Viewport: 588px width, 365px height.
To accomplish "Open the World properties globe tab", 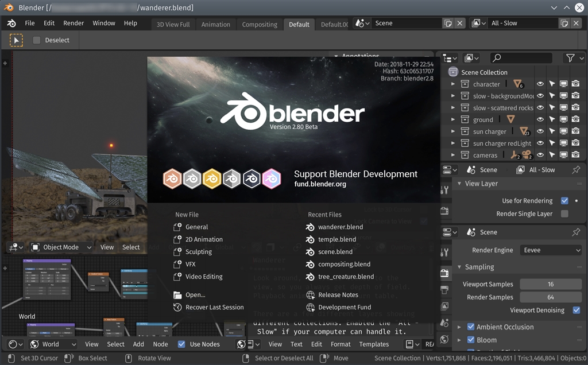I will (444, 340).
